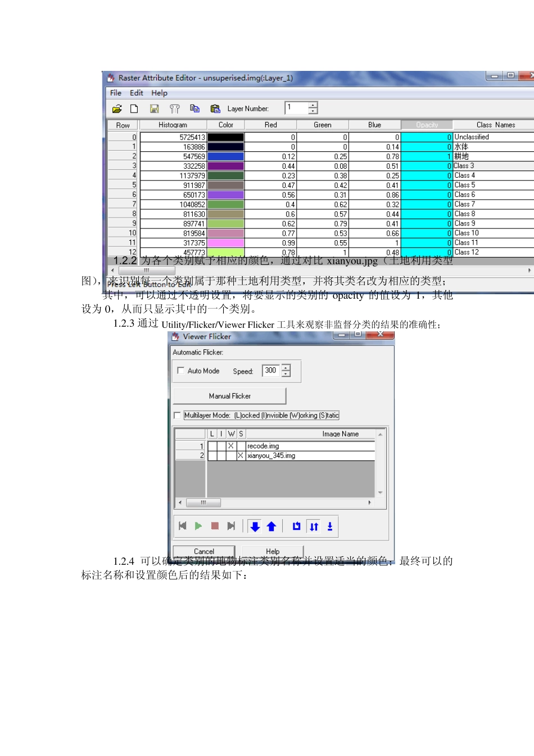The image size is (534, 756).
Task: Decrease Speed value with down stepper
Action: pos(286,374)
